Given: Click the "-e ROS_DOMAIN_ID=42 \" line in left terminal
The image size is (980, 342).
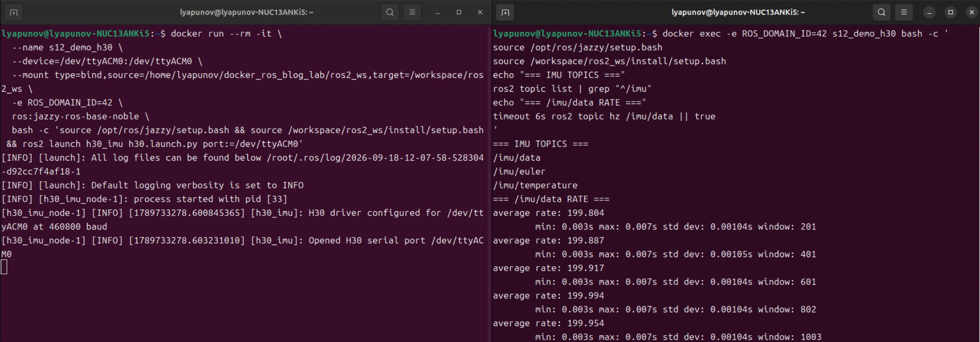Looking at the screenshot, I should click(67, 103).
